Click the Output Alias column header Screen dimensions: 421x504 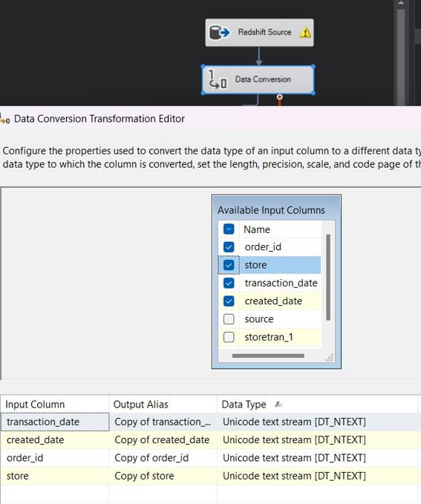(163, 405)
